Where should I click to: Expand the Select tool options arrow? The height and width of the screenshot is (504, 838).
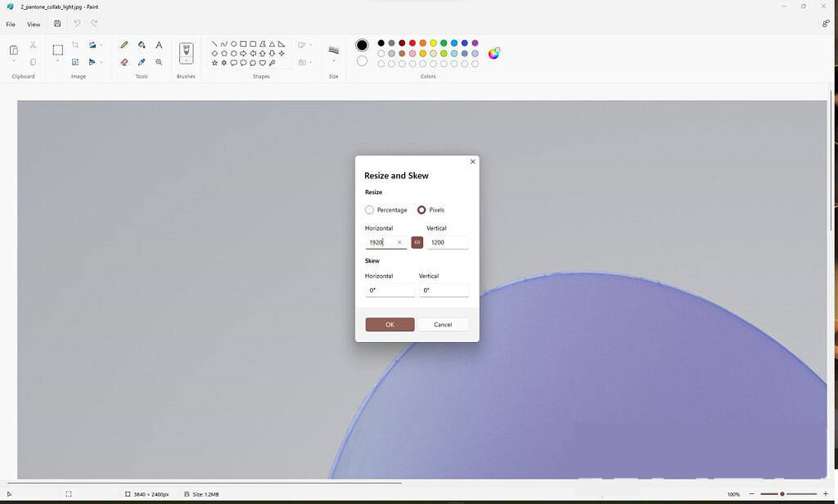click(x=58, y=61)
